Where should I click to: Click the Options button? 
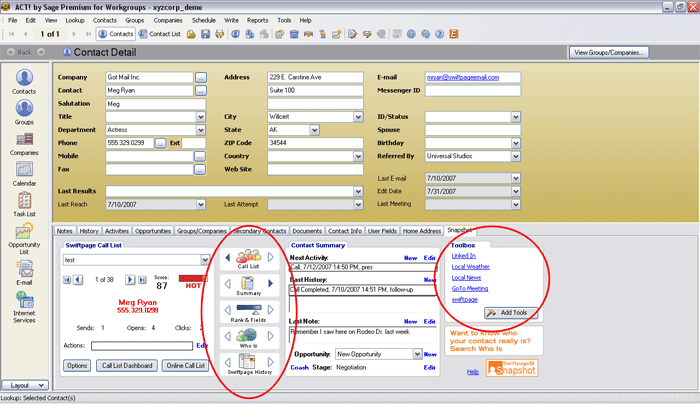pyautogui.click(x=77, y=366)
